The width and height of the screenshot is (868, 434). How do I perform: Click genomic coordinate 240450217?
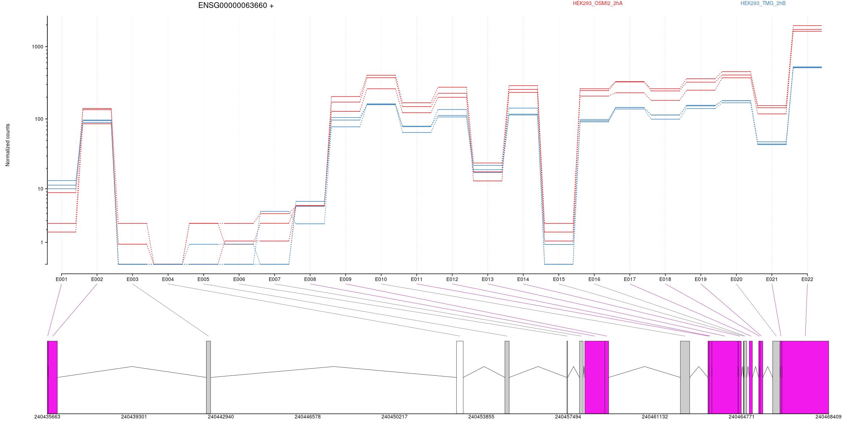[x=395, y=417]
